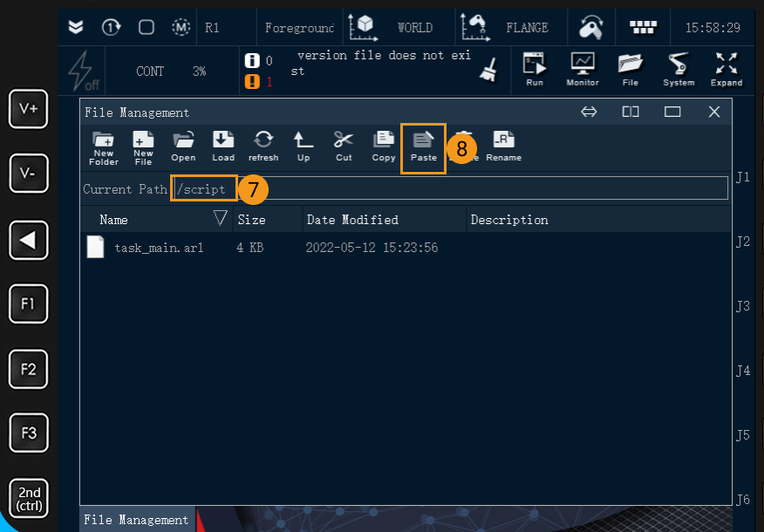Toggle the servo power off indicator

coord(79,70)
